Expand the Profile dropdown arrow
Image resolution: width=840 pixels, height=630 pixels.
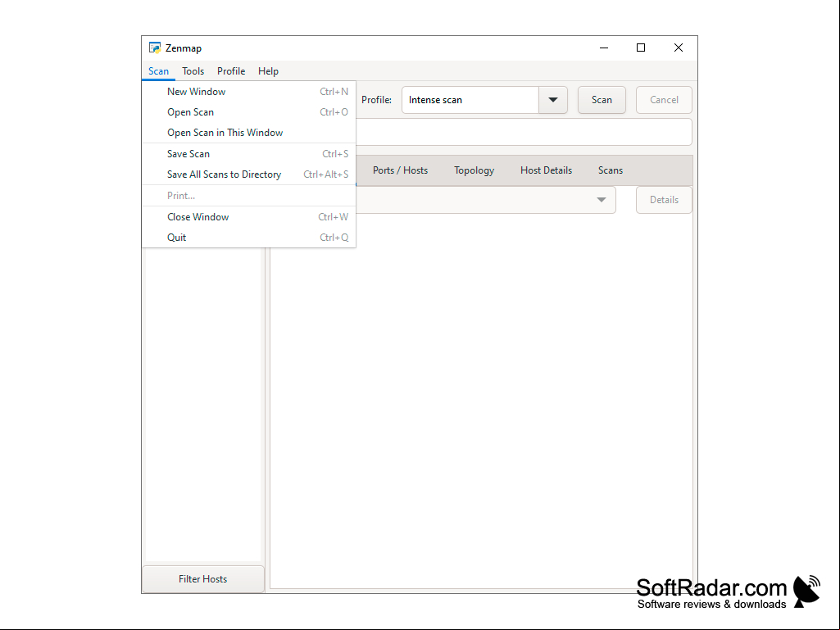tap(553, 100)
